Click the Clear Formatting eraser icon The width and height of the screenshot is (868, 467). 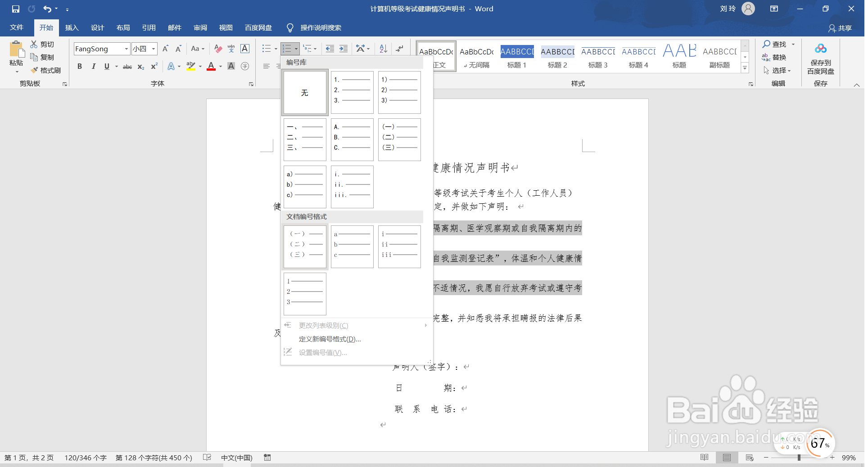[x=218, y=49]
